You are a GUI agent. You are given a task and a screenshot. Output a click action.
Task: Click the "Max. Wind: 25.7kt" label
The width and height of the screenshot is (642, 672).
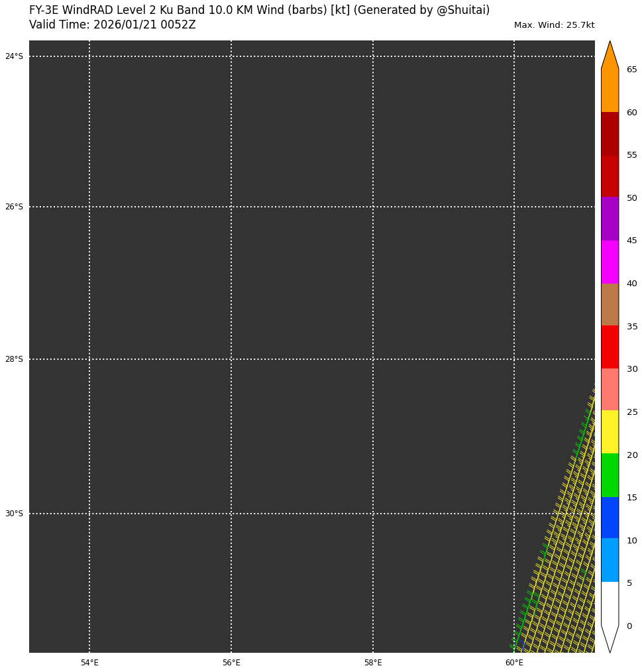[x=554, y=25]
